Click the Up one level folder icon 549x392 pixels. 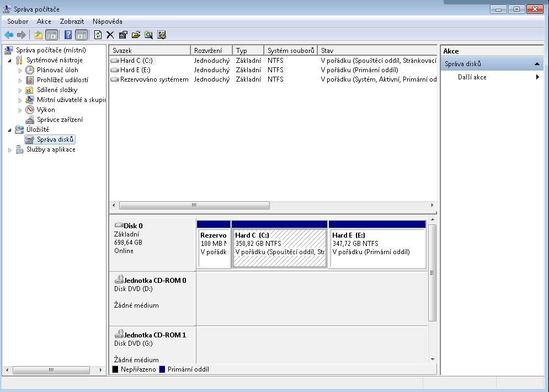pos(39,35)
